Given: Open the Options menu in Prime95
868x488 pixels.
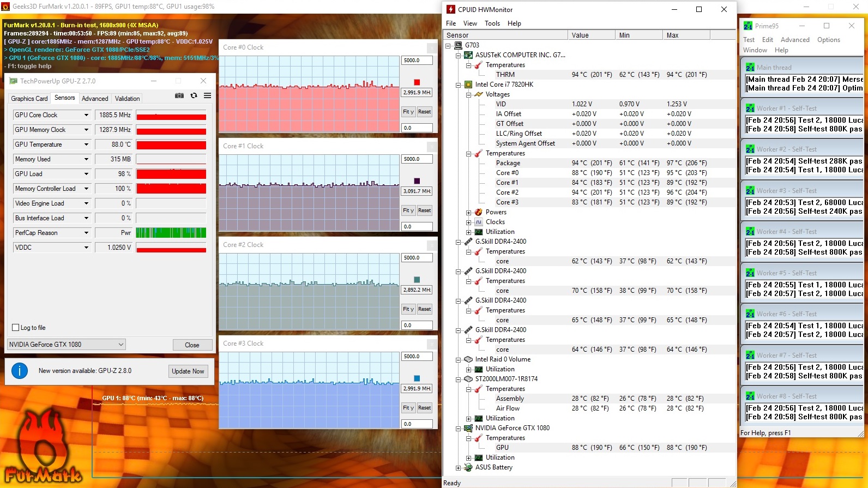Looking at the screenshot, I should [829, 40].
